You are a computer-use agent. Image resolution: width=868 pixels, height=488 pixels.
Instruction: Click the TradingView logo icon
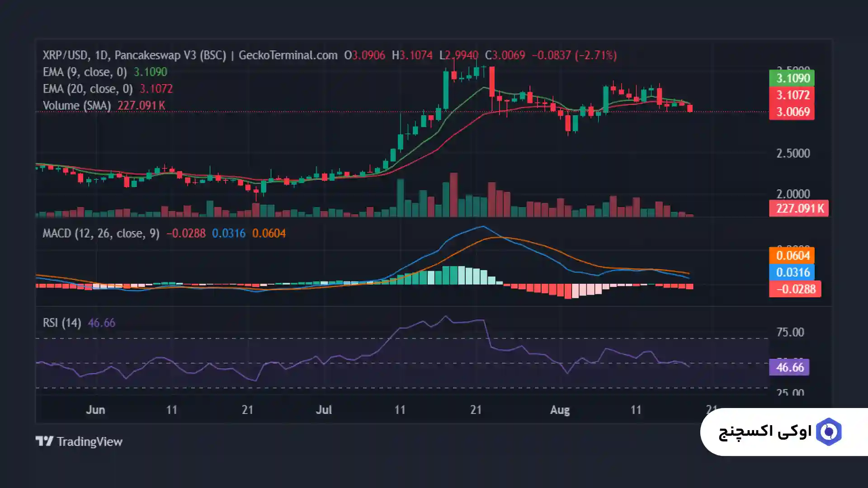(x=44, y=441)
